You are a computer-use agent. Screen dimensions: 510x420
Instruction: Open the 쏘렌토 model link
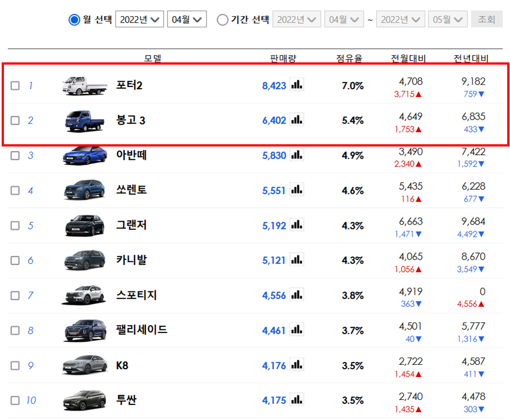coord(131,190)
